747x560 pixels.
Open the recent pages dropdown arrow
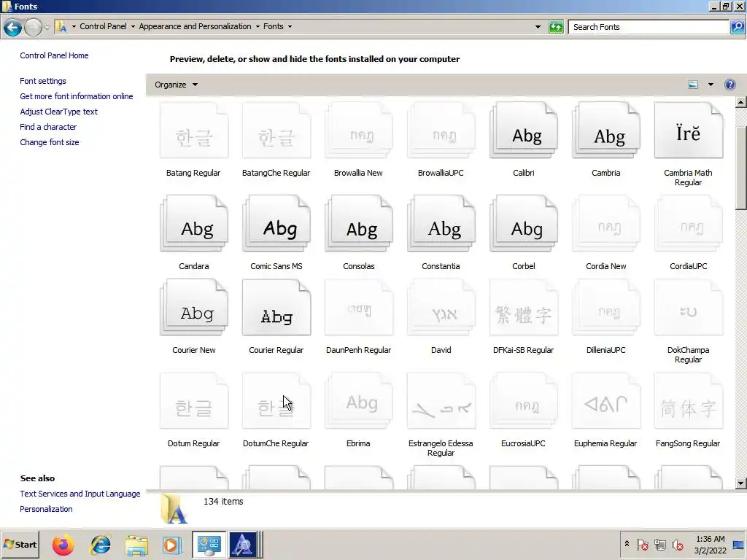click(x=47, y=27)
